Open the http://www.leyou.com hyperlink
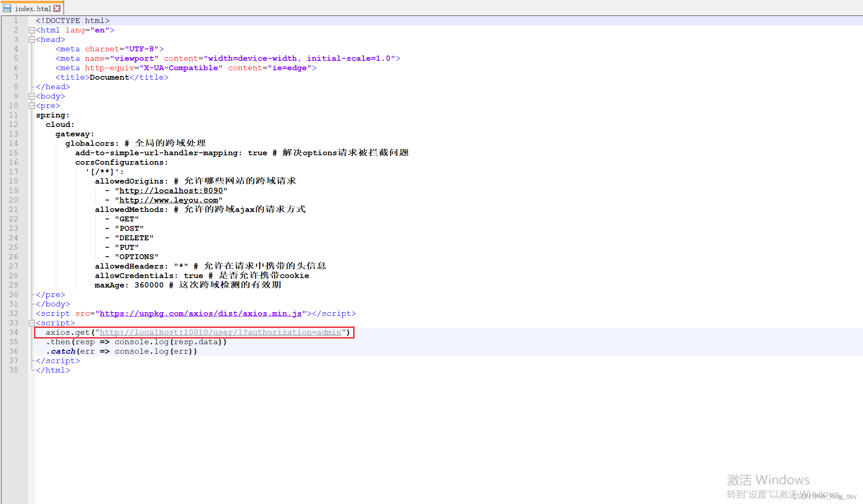 [169, 200]
